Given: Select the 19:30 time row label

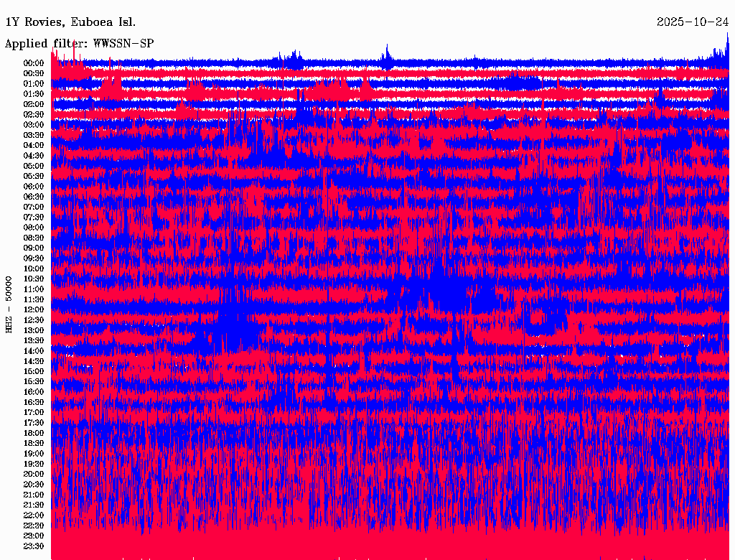Looking at the screenshot, I should (x=34, y=465).
